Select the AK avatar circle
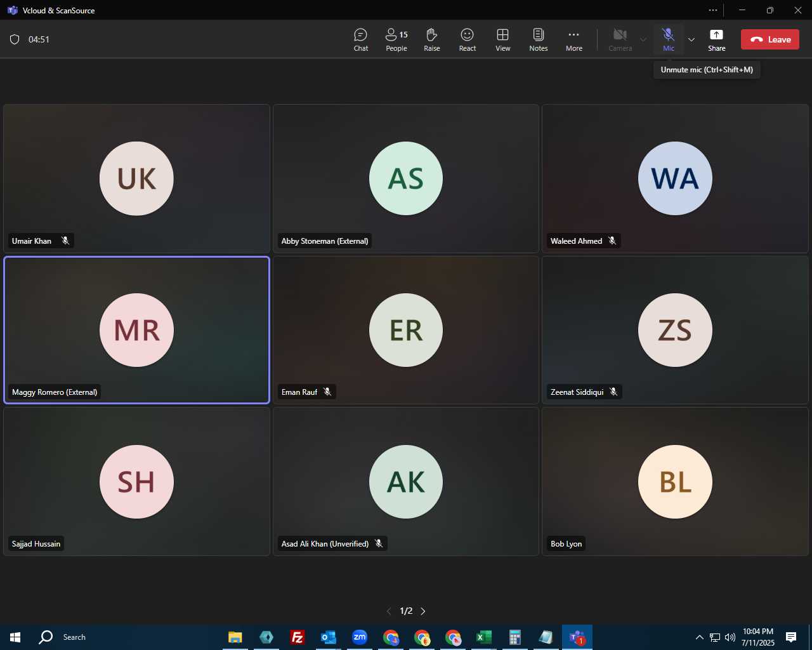Screen dimensions: 812x650 pyautogui.click(x=406, y=482)
